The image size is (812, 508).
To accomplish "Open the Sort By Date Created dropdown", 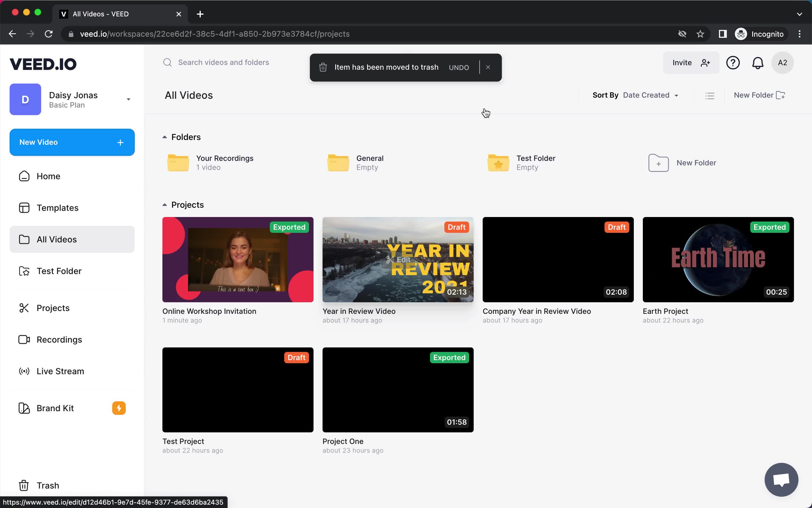I will click(650, 95).
